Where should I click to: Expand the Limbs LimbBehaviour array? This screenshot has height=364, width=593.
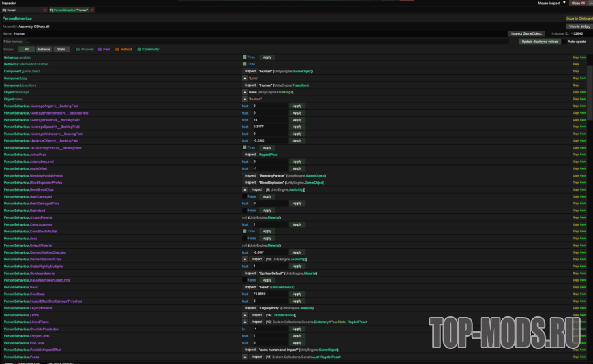point(245,315)
